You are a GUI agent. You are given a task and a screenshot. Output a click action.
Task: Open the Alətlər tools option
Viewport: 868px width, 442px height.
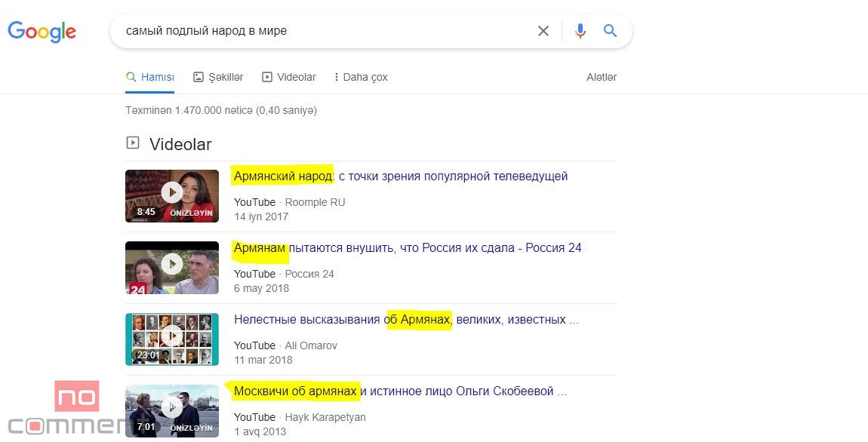[602, 77]
